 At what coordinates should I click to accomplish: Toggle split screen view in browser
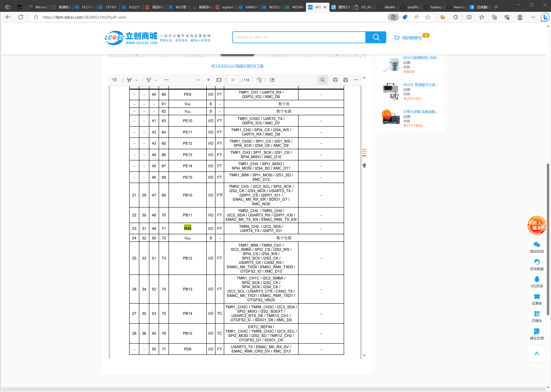(x=469, y=17)
